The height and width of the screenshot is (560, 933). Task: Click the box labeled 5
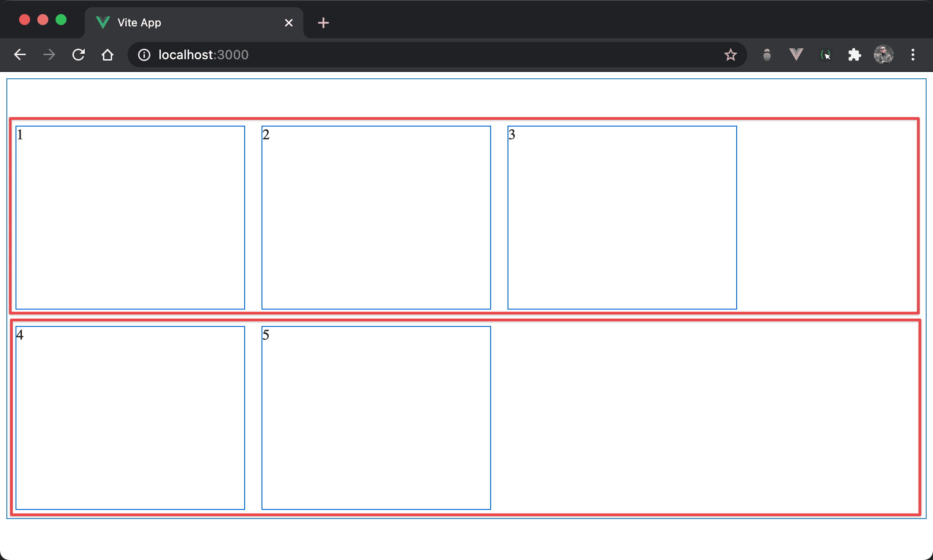click(376, 417)
